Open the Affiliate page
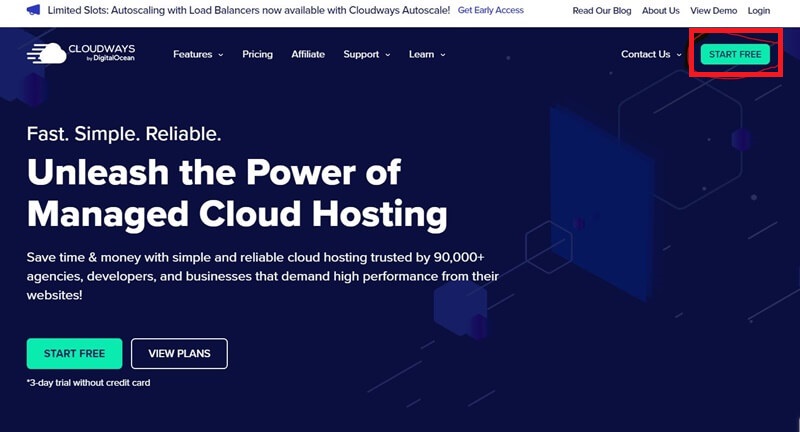800x432 pixels. point(308,54)
